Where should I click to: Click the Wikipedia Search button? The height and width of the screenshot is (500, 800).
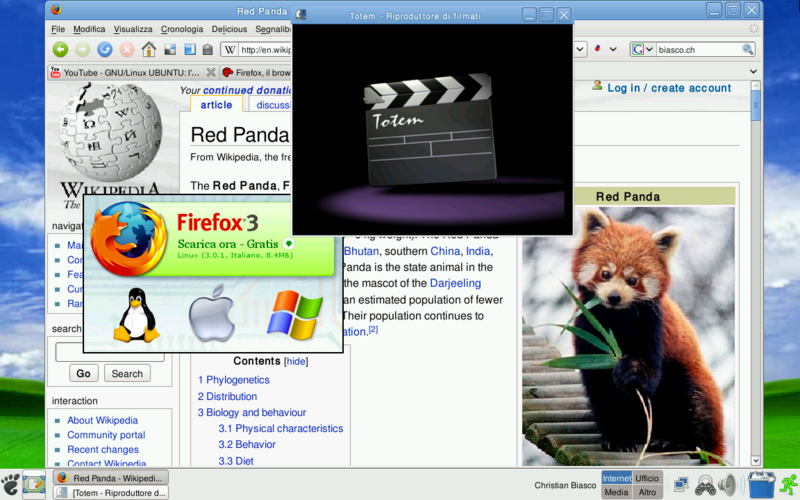click(x=127, y=373)
